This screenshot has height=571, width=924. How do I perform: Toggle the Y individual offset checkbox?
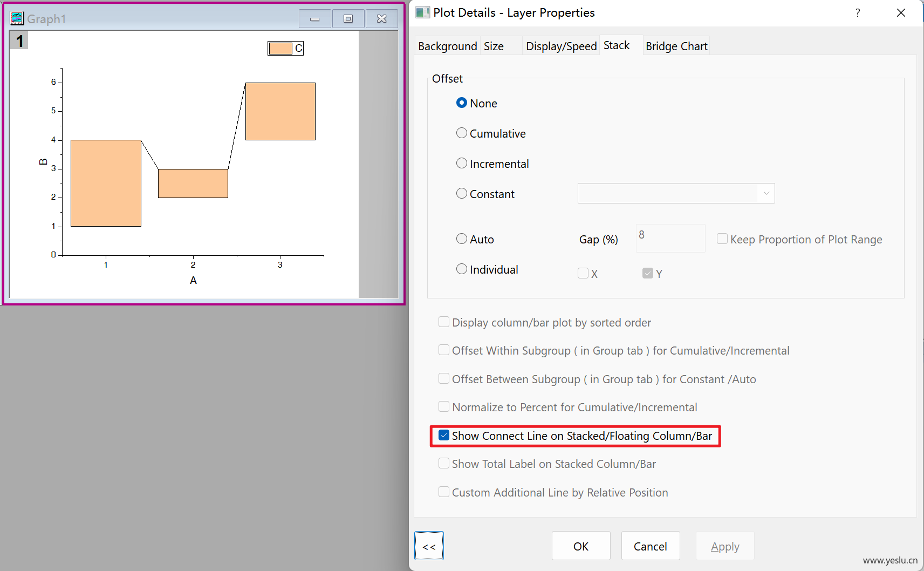click(x=648, y=273)
